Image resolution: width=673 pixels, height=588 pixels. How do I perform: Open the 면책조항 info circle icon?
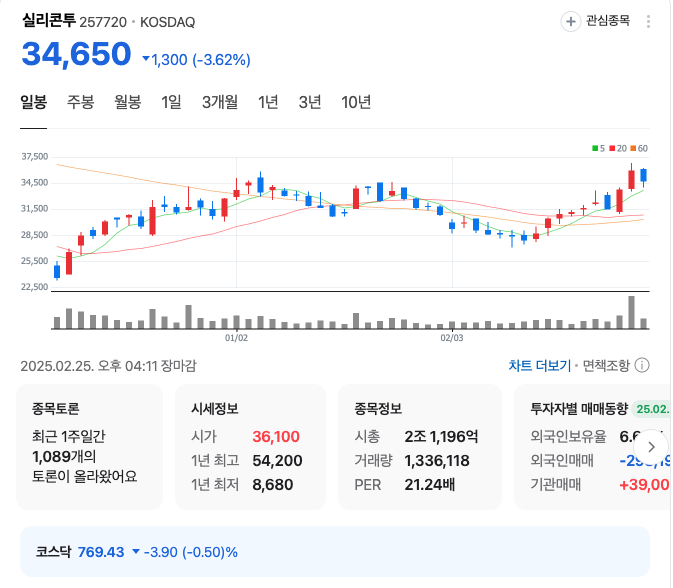642,366
